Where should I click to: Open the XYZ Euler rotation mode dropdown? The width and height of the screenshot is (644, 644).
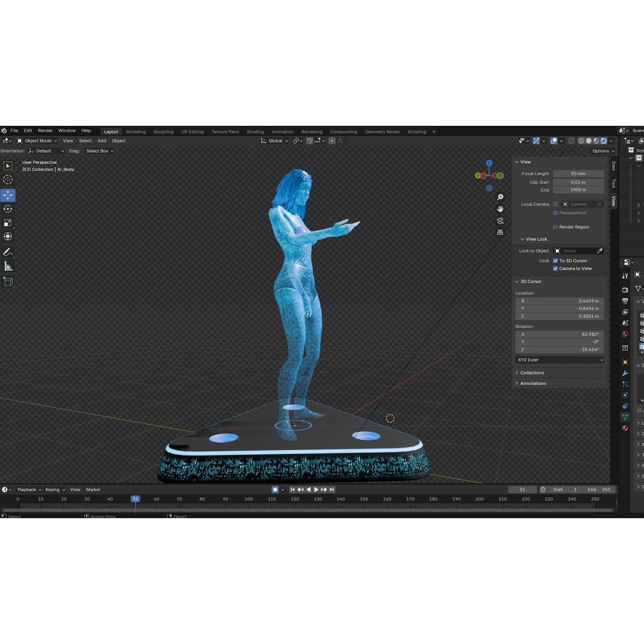560,360
